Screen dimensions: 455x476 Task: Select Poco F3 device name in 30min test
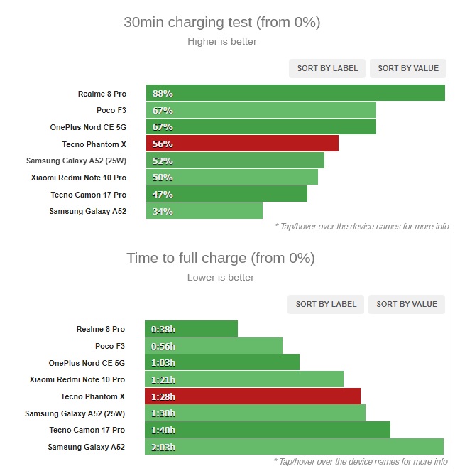pyautogui.click(x=111, y=110)
